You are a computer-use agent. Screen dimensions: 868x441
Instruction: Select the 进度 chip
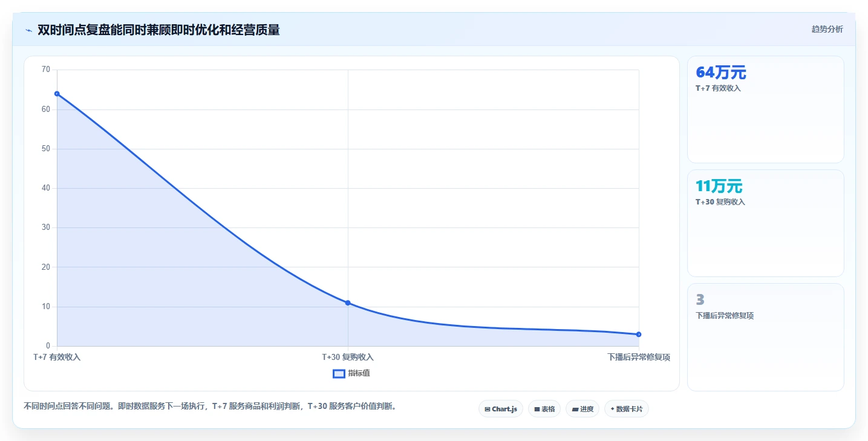tap(582, 409)
